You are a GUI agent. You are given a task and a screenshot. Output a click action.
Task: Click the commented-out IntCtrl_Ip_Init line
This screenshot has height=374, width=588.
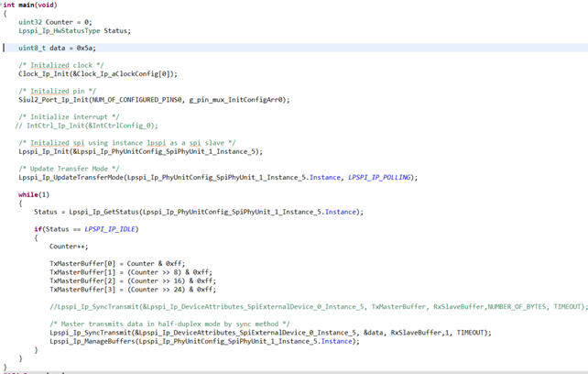click(87, 126)
